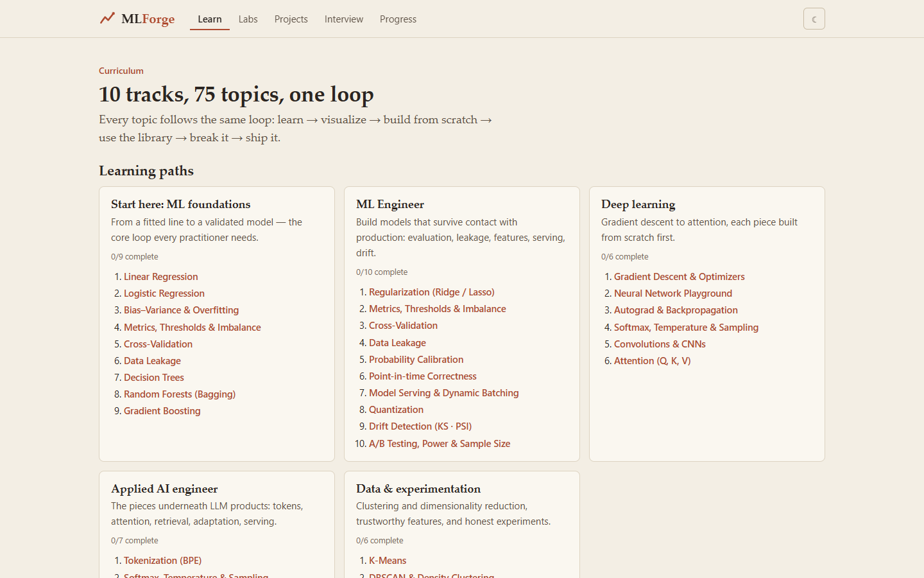The image size is (924, 578).
Task: Click the 'Applied AI engineer' card heading
Action: click(x=164, y=489)
